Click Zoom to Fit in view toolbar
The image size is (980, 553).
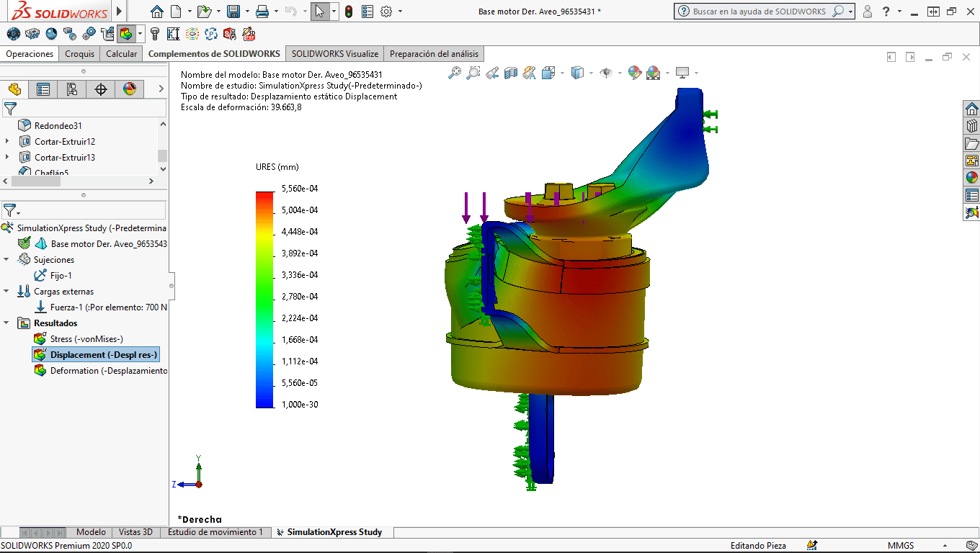[x=455, y=73]
